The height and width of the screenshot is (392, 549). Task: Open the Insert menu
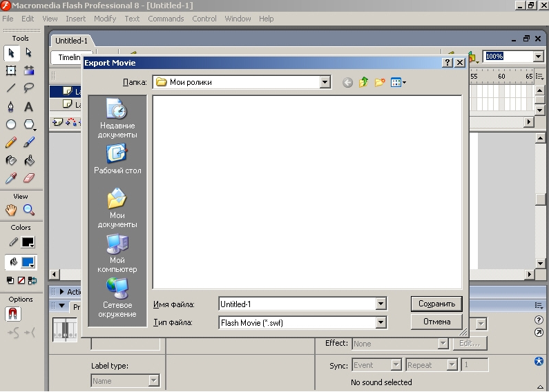point(76,19)
